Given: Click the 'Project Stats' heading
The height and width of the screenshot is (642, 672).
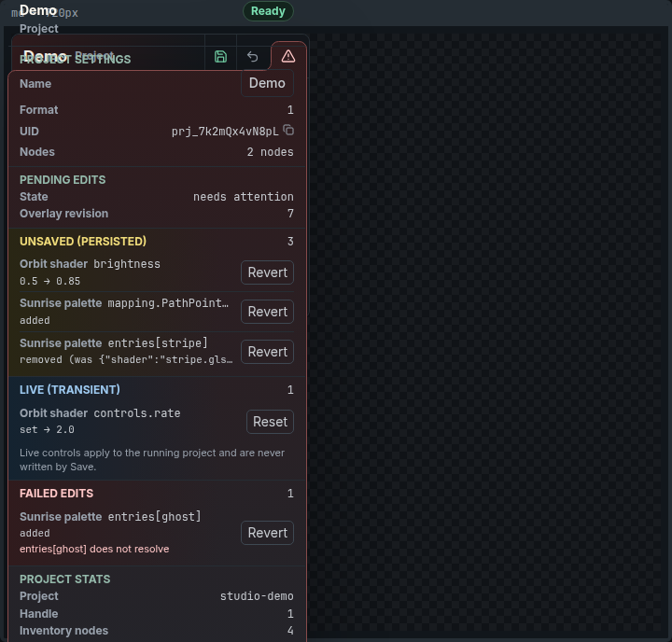Looking at the screenshot, I should click(x=64, y=579).
